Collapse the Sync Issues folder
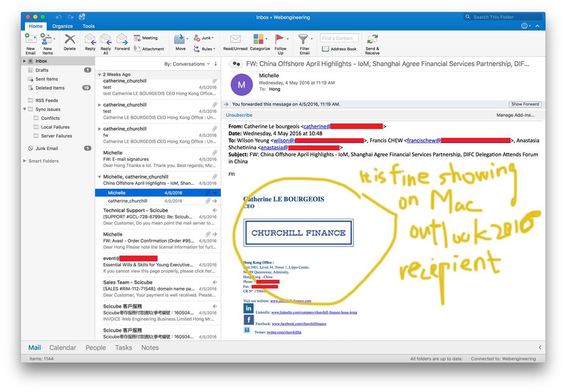Screen dimensions: 566x392 point(24,109)
